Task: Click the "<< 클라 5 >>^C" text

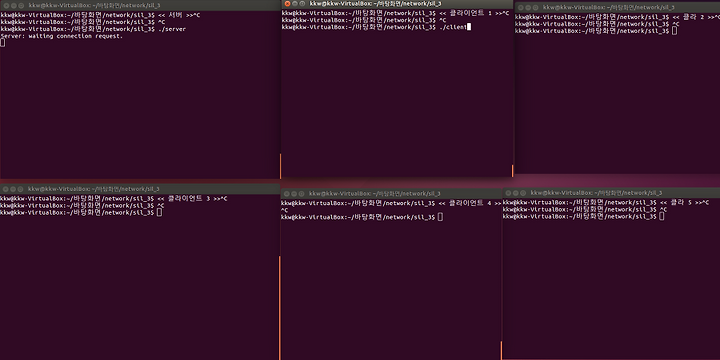Action: coord(684,202)
